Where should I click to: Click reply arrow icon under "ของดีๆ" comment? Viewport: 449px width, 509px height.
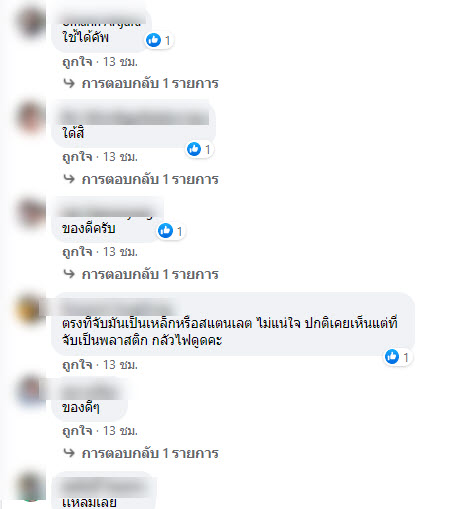point(69,453)
